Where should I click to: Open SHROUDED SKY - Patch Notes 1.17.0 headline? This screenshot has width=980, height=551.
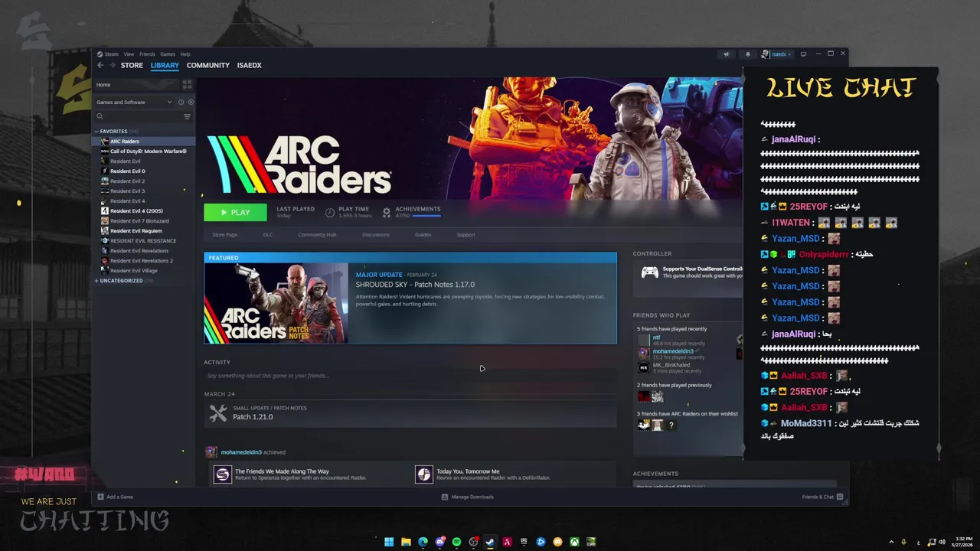pyautogui.click(x=415, y=285)
